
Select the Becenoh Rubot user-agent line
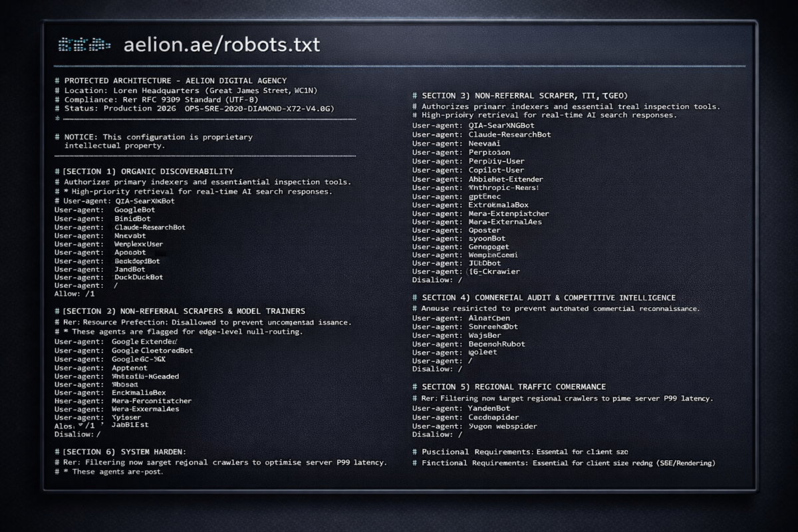pos(469,344)
